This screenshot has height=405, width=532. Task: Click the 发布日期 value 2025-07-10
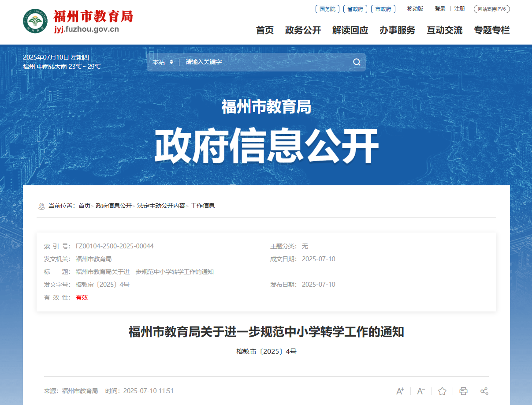coord(319,285)
